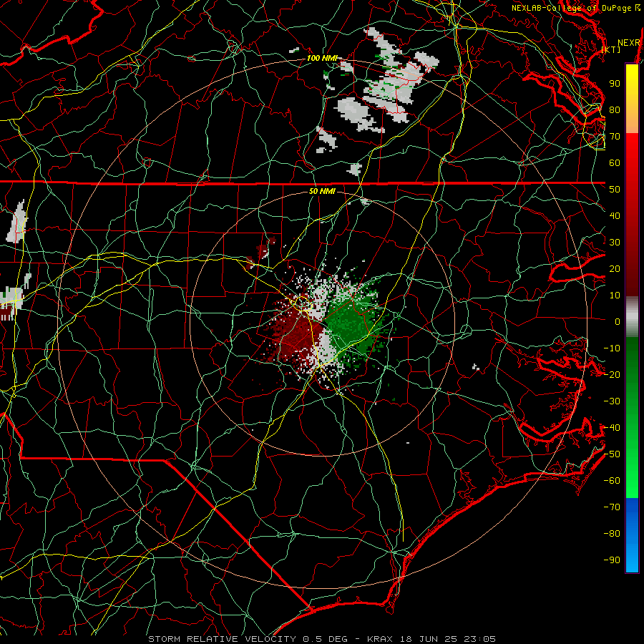Viewport: 644px width, 644px height.
Task: Click the KRAX station identifier in caption
Action: click(x=379, y=639)
